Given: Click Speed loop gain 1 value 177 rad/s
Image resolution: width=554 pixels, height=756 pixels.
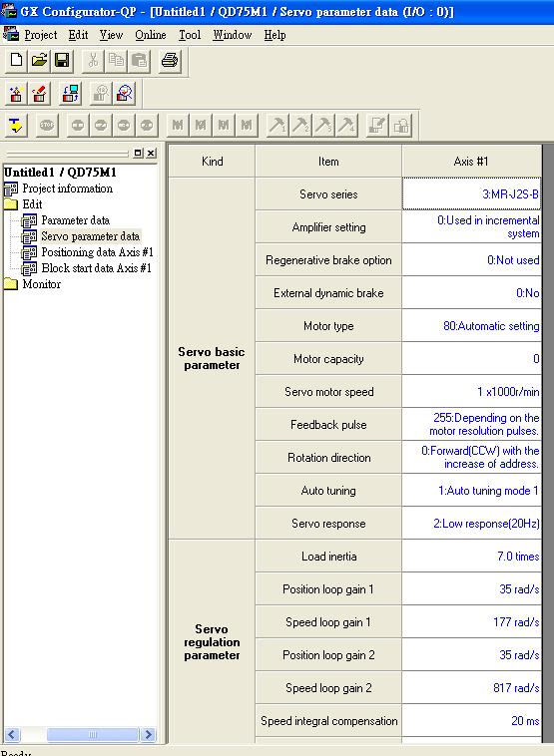Looking at the screenshot, I should coord(471,622).
